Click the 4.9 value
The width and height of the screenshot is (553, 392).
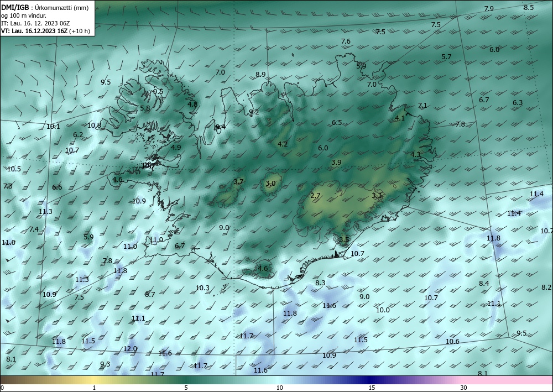(x=176, y=148)
